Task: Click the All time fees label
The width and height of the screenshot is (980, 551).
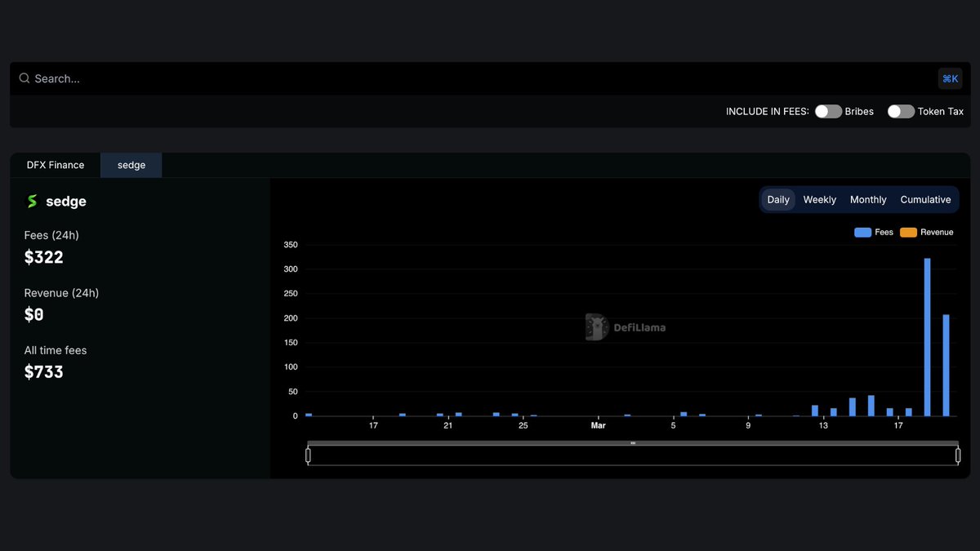Action: coord(56,350)
